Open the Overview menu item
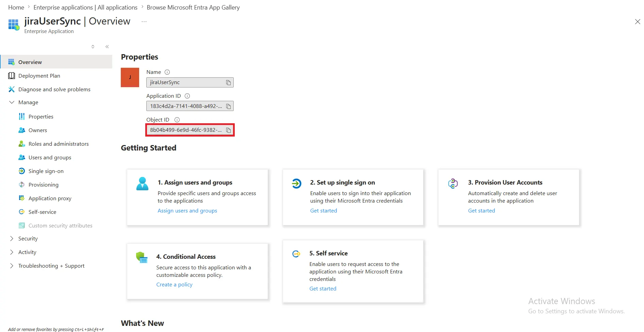 (x=56, y=62)
